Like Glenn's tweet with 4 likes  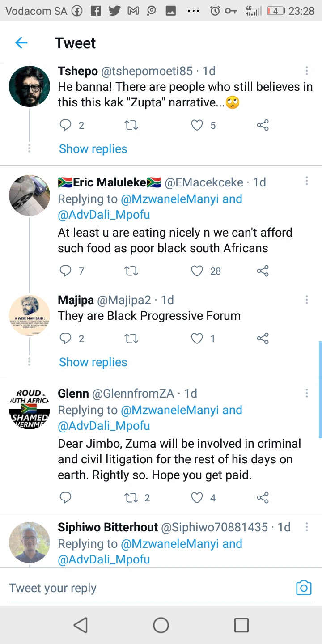tap(197, 497)
